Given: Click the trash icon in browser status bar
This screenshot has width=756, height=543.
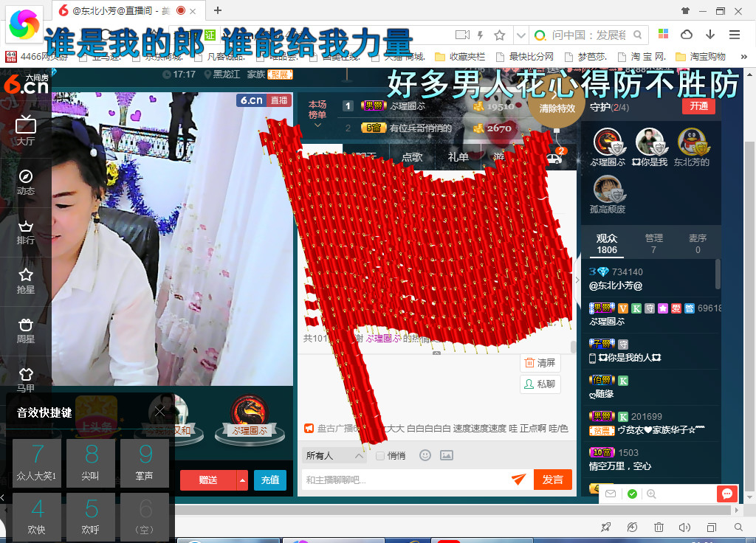Looking at the screenshot, I should click(x=659, y=527).
